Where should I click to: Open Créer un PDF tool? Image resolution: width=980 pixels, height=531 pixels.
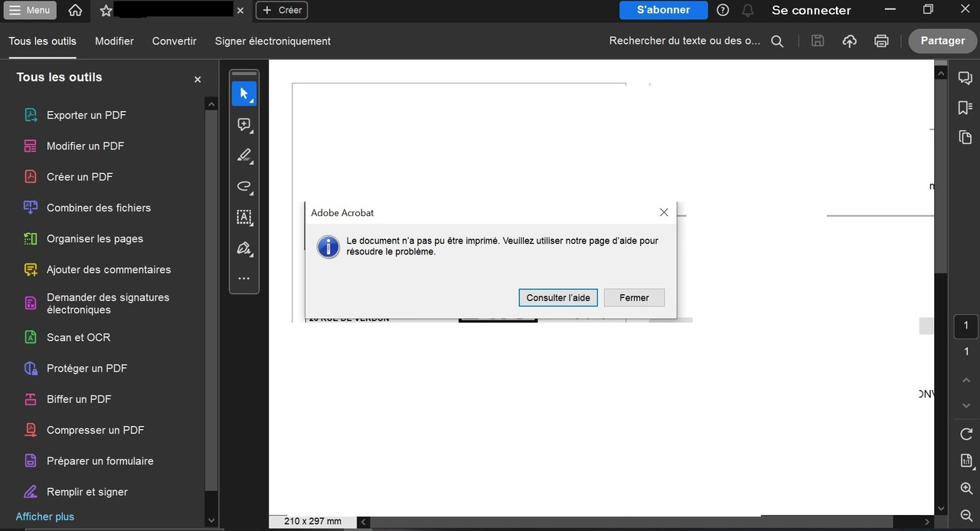[79, 176]
